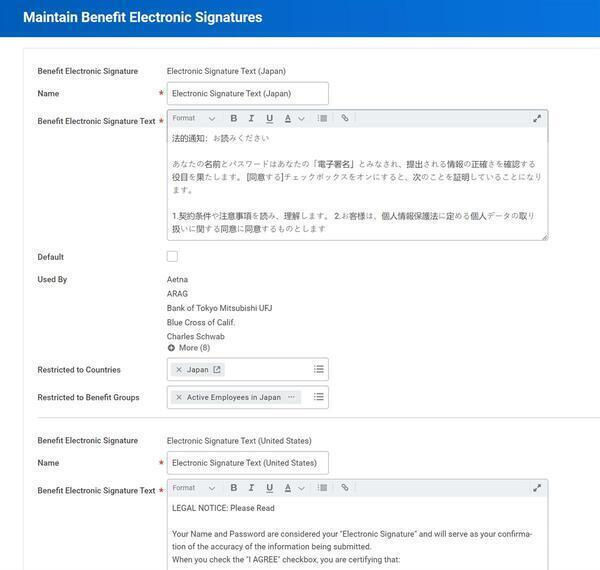Click into LEGAL NOTICE text body
The width and height of the screenshot is (600, 570).
pyautogui.click(x=357, y=534)
